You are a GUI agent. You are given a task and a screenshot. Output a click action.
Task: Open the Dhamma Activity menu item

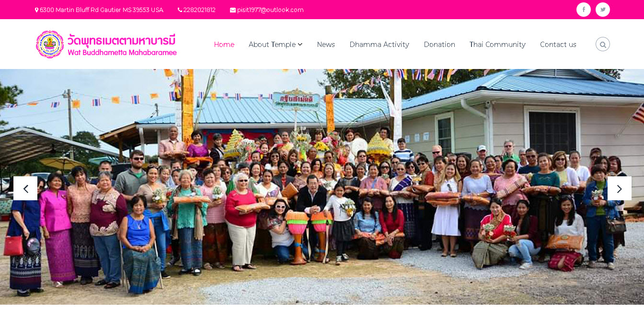pos(379,45)
